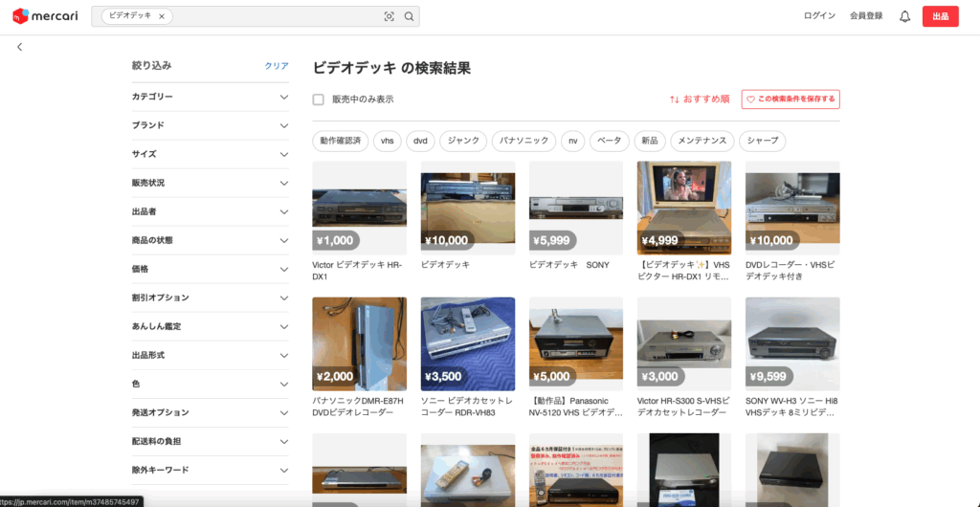The image size is (980, 507).
Task: Expand the 出品者 filter
Action: point(210,211)
